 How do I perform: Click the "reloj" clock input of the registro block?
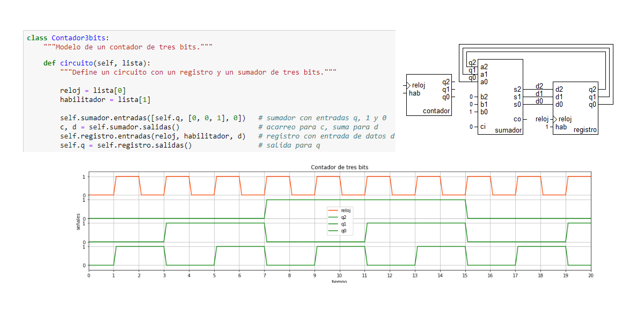[x=565, y=119]
